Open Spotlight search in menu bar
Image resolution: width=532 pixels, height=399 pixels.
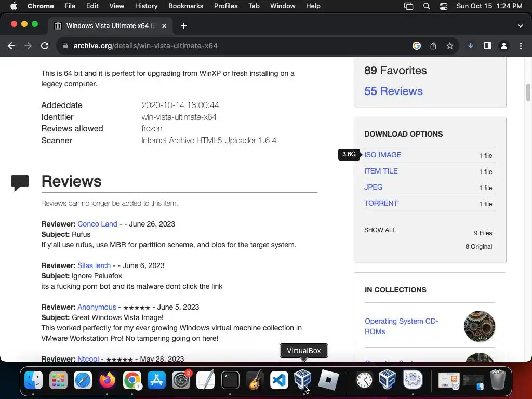pyautogui.click(x=427, y=6)
